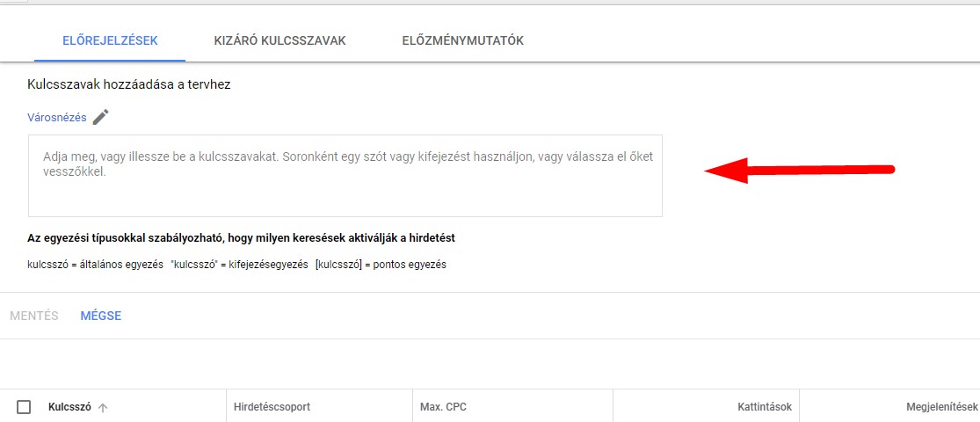Click the kifejezésegyezés match type hint
Viewport: 980px width, 422px height.
tap(239, 265)
